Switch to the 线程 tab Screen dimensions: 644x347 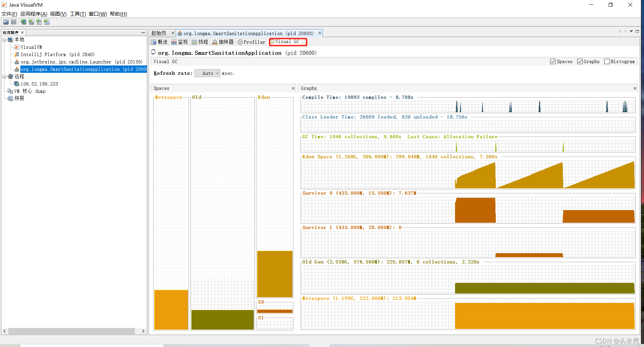[x=200, y=42]
